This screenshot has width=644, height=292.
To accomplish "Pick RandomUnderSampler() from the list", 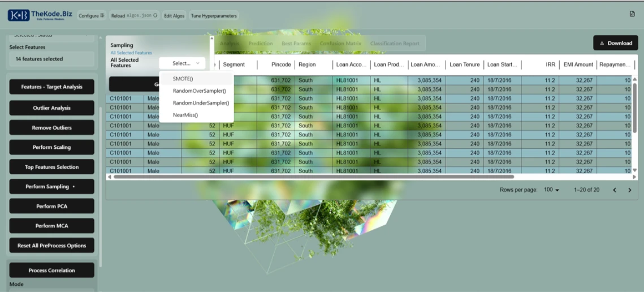I will point(201,103).
